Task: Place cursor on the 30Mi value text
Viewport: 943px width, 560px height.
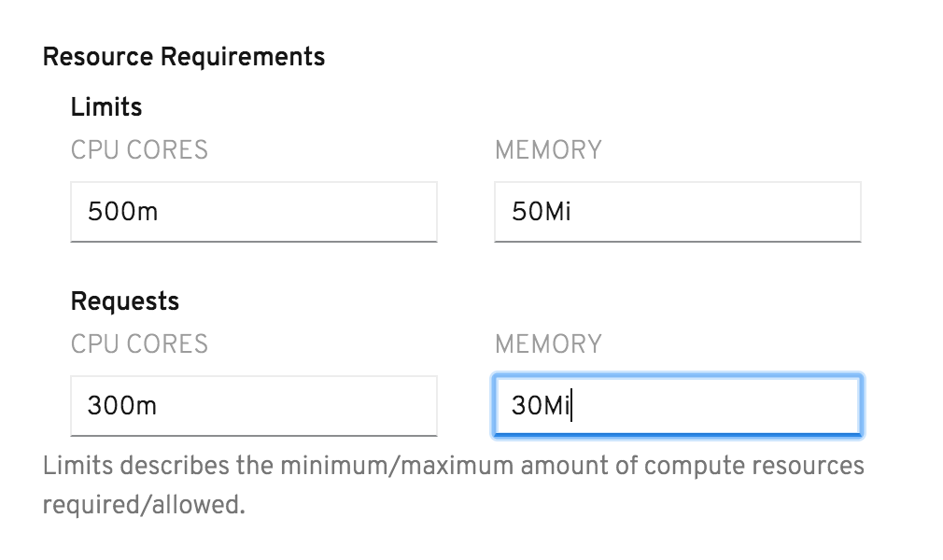Action: [x=541, y=406]
